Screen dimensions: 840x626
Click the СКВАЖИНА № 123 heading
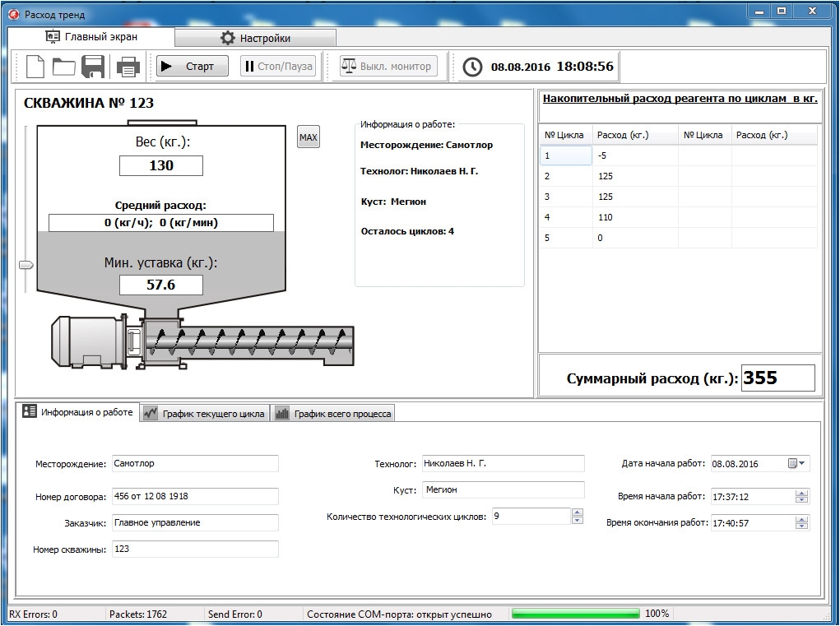tap(89, 103)
